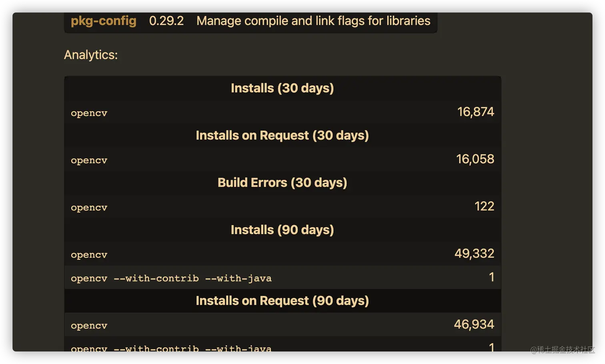Open the pkg-config dependency link
This screenshot has width=605, height=364.
coord(103,21)
